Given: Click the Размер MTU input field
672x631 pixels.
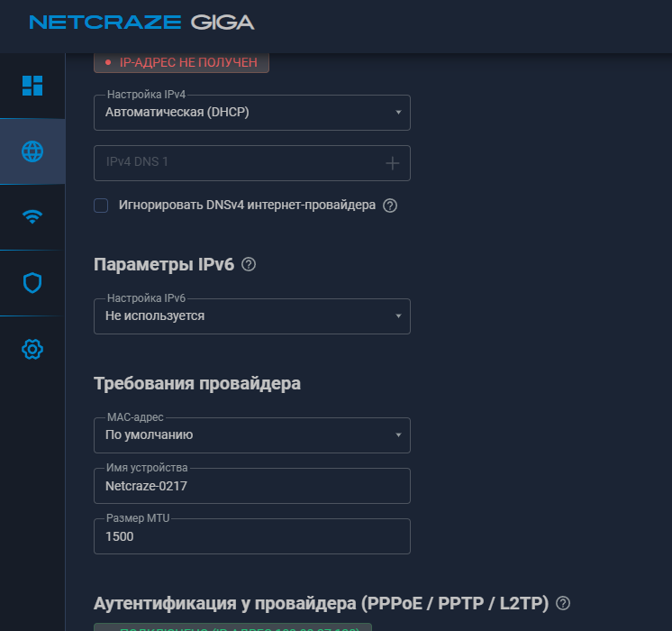Looking at the screenshot, I should point(251,536).
